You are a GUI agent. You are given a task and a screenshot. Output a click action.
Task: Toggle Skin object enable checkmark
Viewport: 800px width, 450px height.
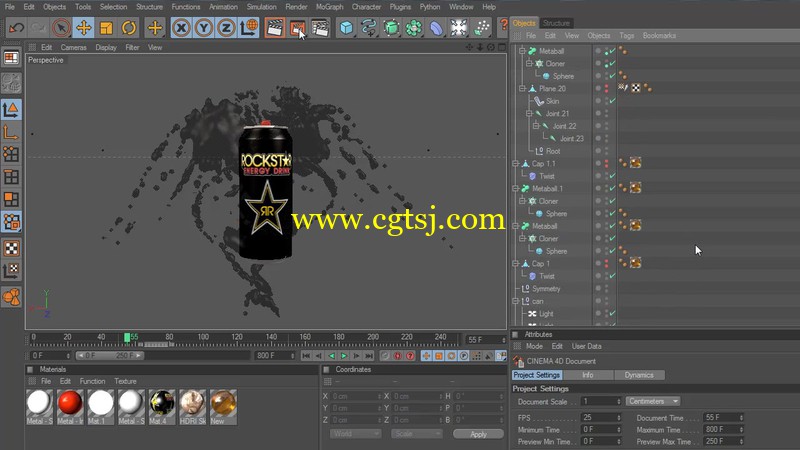pos(612,101)
